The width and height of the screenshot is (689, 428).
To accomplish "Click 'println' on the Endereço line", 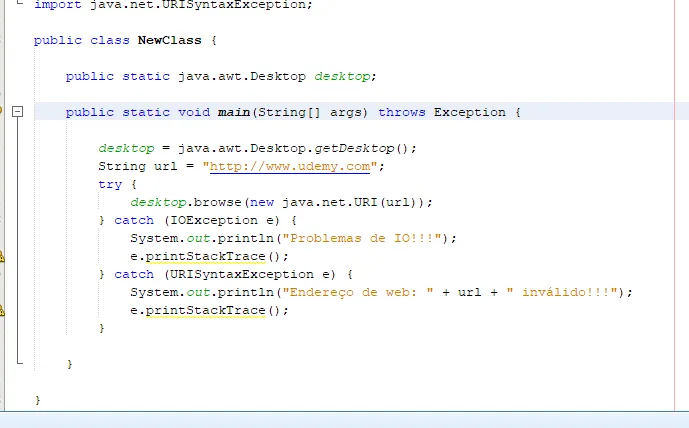I will pyautogui.click(x=246, y=293).
